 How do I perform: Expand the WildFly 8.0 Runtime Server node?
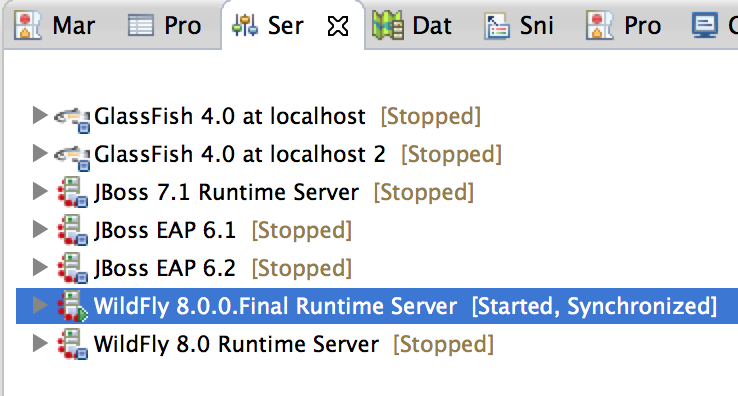pyautogui.click(x=40, y=344)
